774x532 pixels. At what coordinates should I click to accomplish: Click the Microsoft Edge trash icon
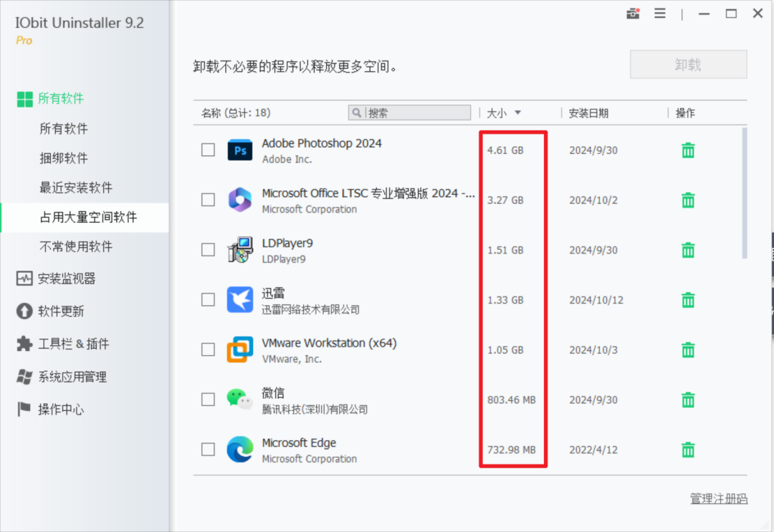click(x=687, y=450)
